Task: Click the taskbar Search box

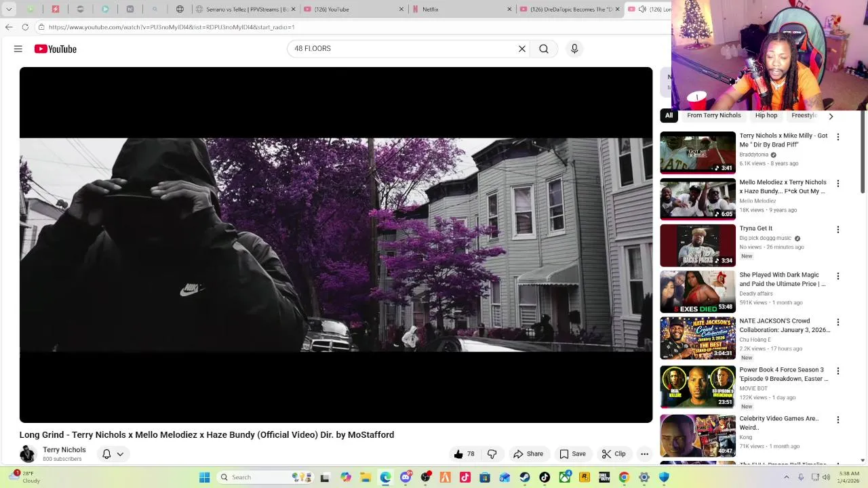Action: pos(266,477)
